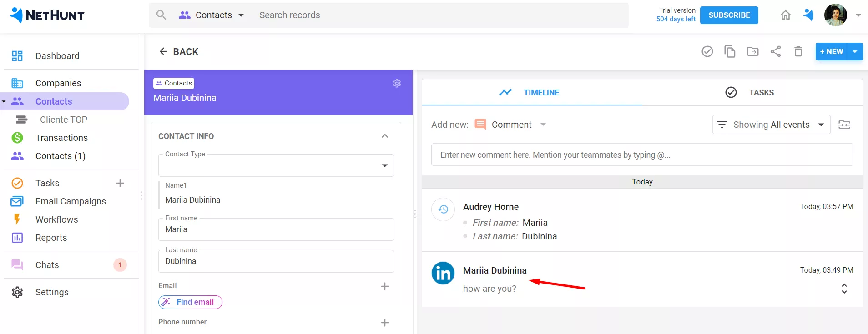Open Transactions in the sidebar
This screenshot has width=868, height=334.
[x=61, y=138]
